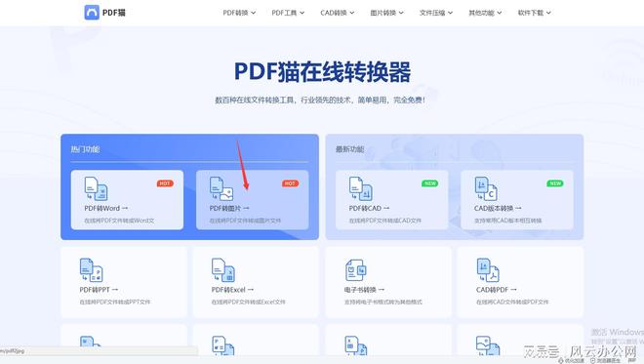
Task: Click the 电子书转换 card icon
Action: (x=356, y=270)
